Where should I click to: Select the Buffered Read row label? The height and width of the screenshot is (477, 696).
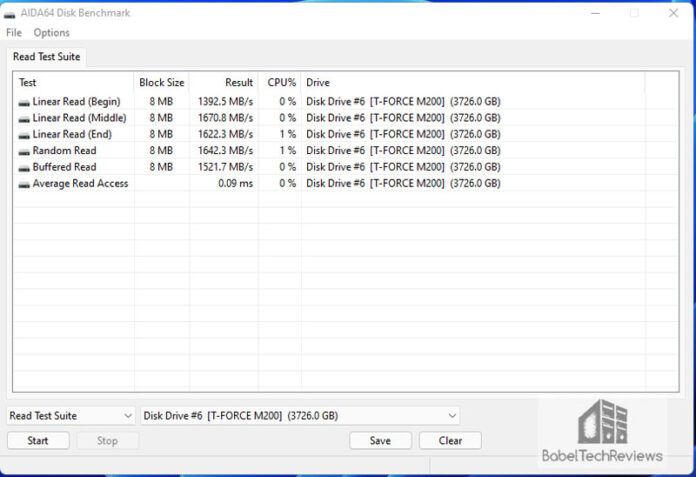click(64, 167)
